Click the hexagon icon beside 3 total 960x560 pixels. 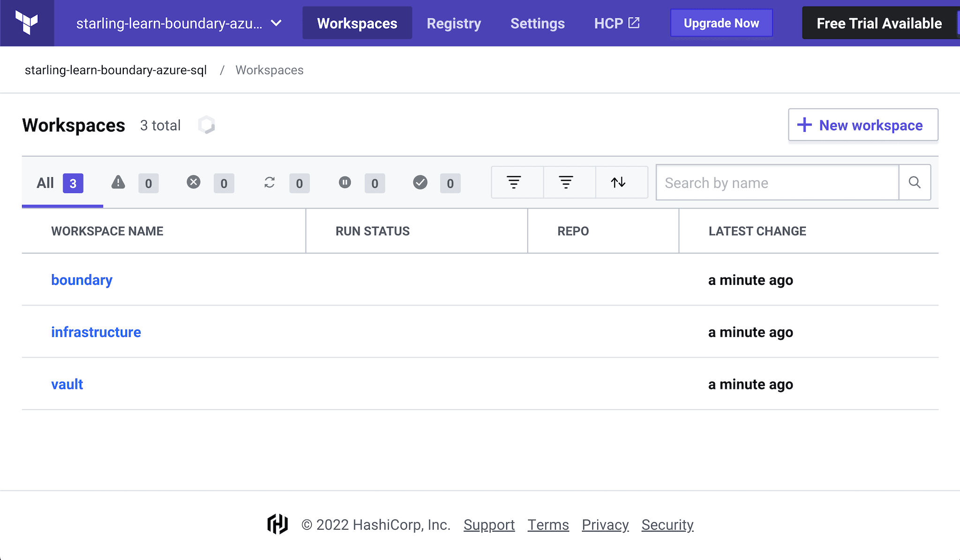coord(206,125)
